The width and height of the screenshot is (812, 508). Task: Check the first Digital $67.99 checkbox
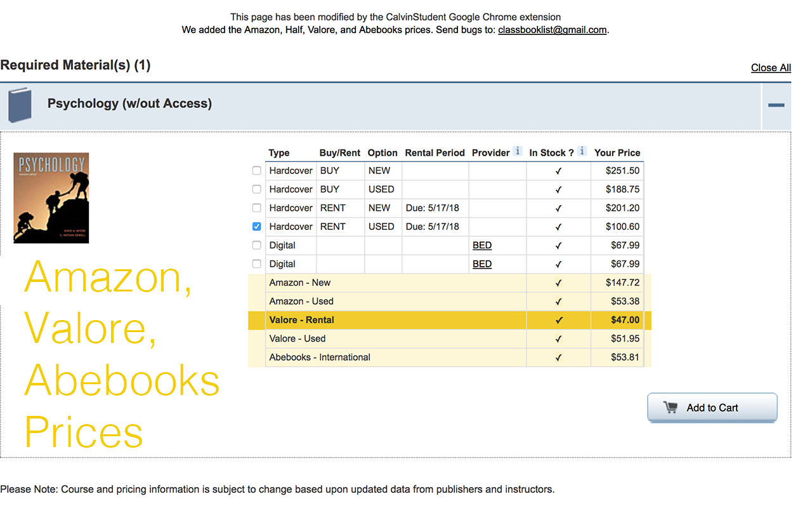pyautogui.click(x=256, y=245)
